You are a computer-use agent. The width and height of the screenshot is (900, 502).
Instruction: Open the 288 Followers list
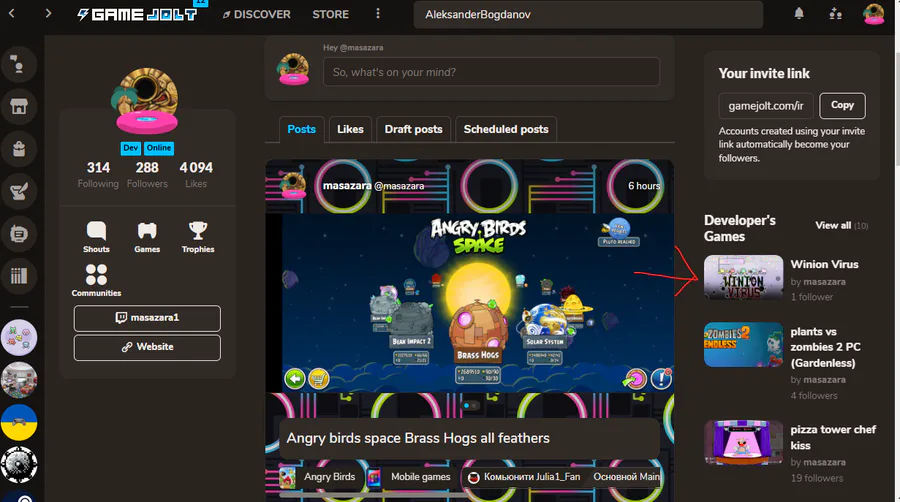(x=147, y=174)
